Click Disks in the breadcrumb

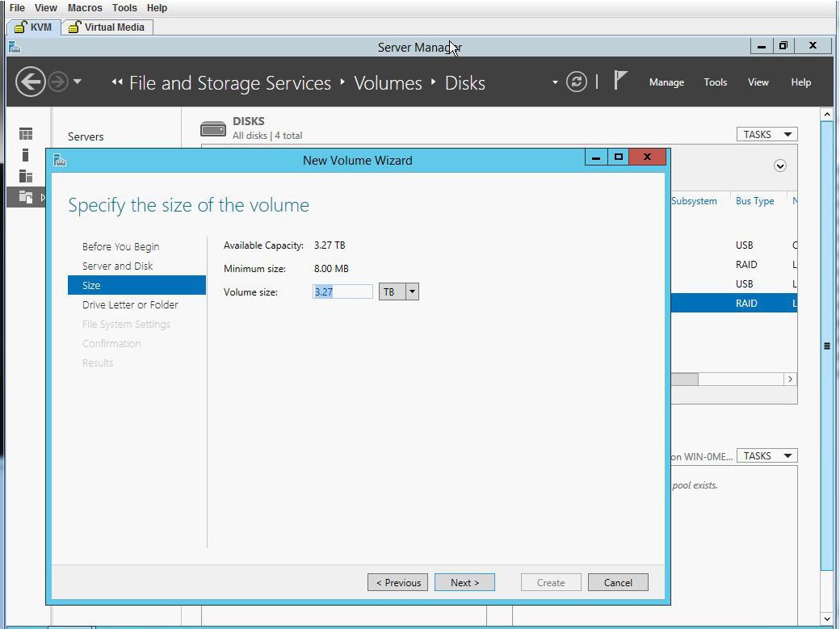[x=465, y=83]
